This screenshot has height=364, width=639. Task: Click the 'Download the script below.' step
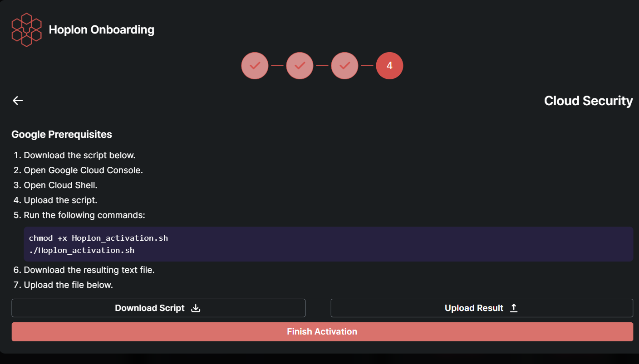pyautogui.click(x=79, y=155)
